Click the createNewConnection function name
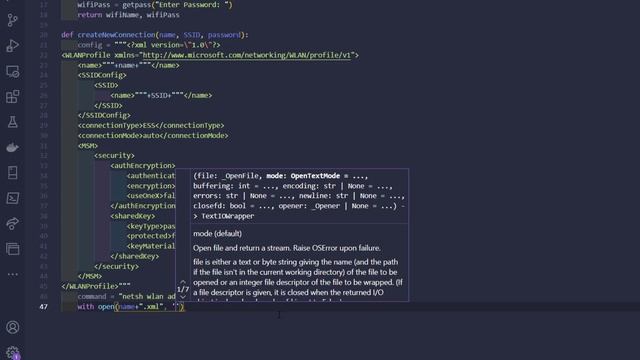 coord(116,35)
